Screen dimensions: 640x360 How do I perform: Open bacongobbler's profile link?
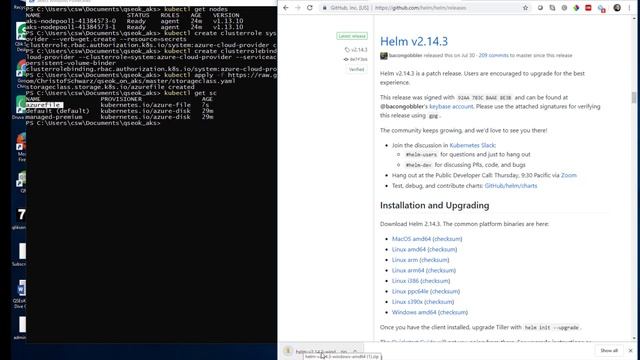coord(406,56)
